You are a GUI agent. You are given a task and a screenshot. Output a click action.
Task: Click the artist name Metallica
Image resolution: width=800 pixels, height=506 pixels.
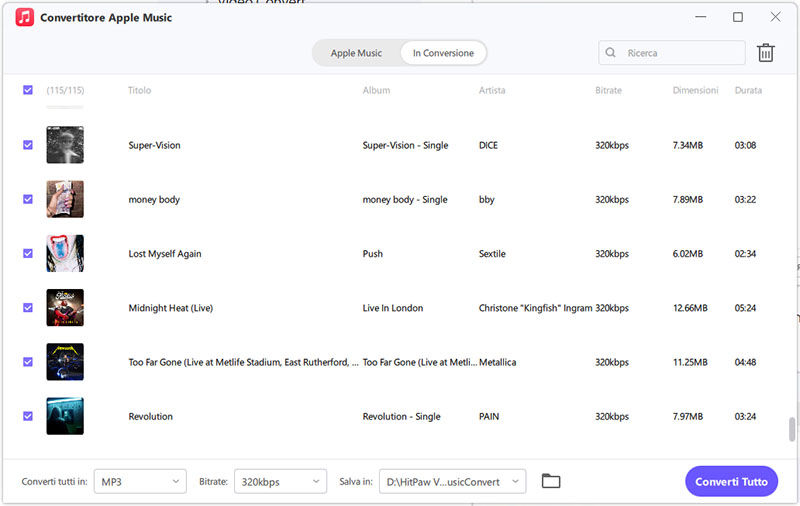[x=497, y=362]
